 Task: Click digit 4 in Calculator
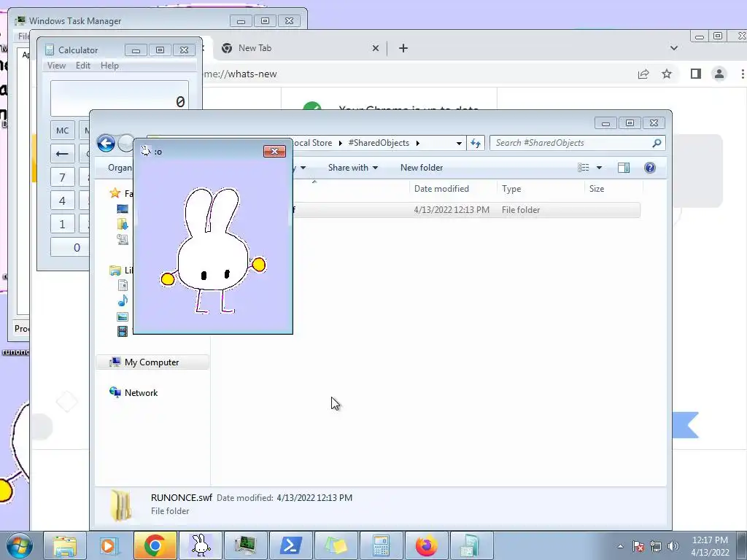tap(63, 201)
